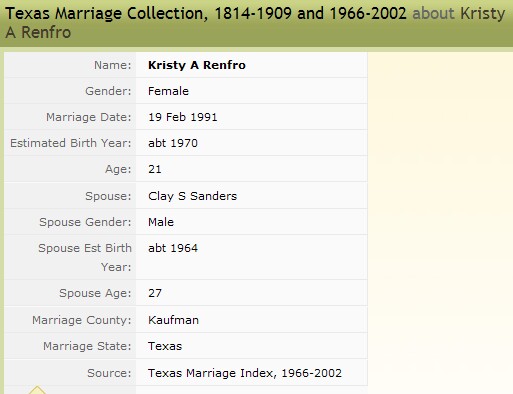This screenshot has height=394, width=513.
Task: Select the spouse name Clay S Sanders
Action: coord(192,196)
